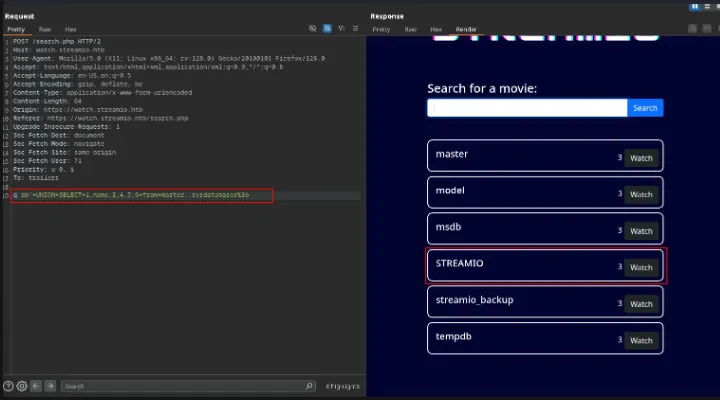The width and height of the screenshot is (720, 400).
Task: Select the Response Render tab
Action: 466,29
